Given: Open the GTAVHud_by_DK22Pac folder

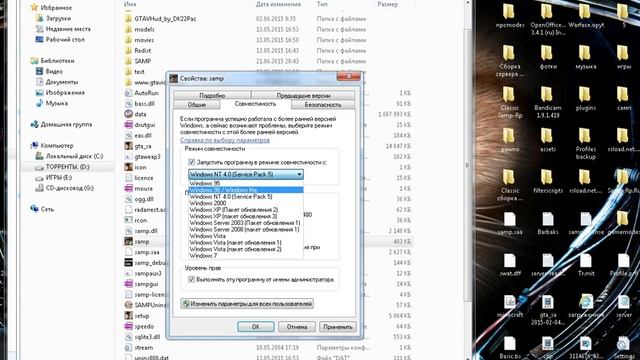Looking at the screenshot, I should tap(165, 19).
